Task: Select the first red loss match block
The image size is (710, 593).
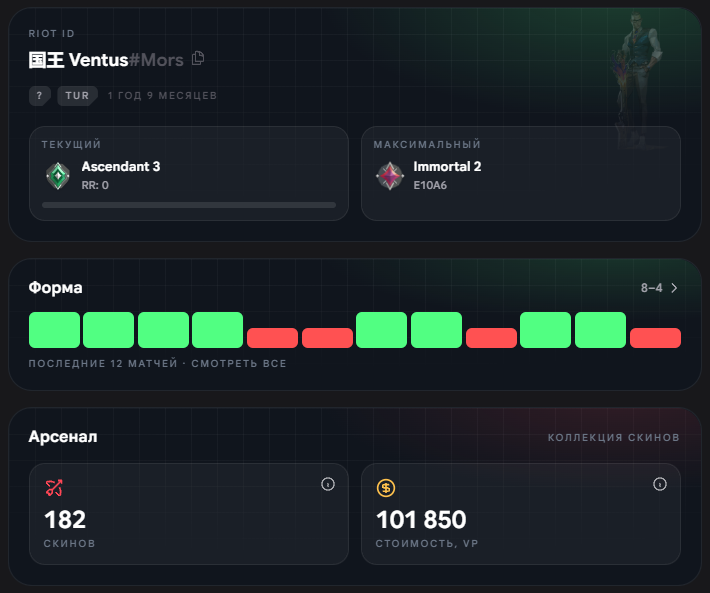Action: click(273, 338)
